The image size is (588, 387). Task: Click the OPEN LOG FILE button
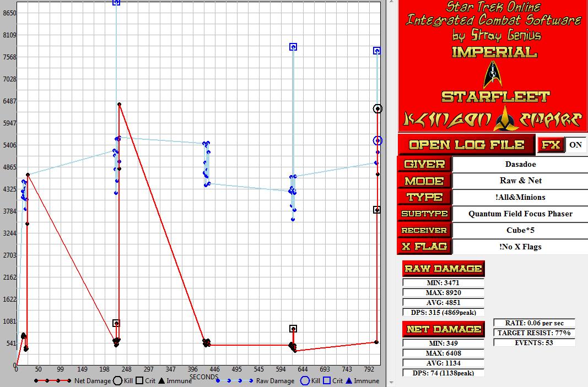(466, 145)
